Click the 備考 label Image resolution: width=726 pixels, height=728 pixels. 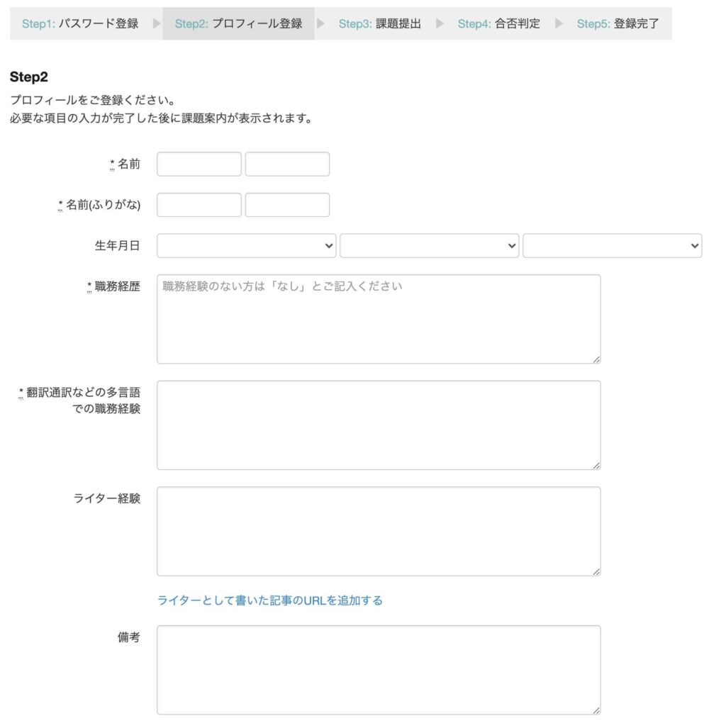[x=128, y=637]
